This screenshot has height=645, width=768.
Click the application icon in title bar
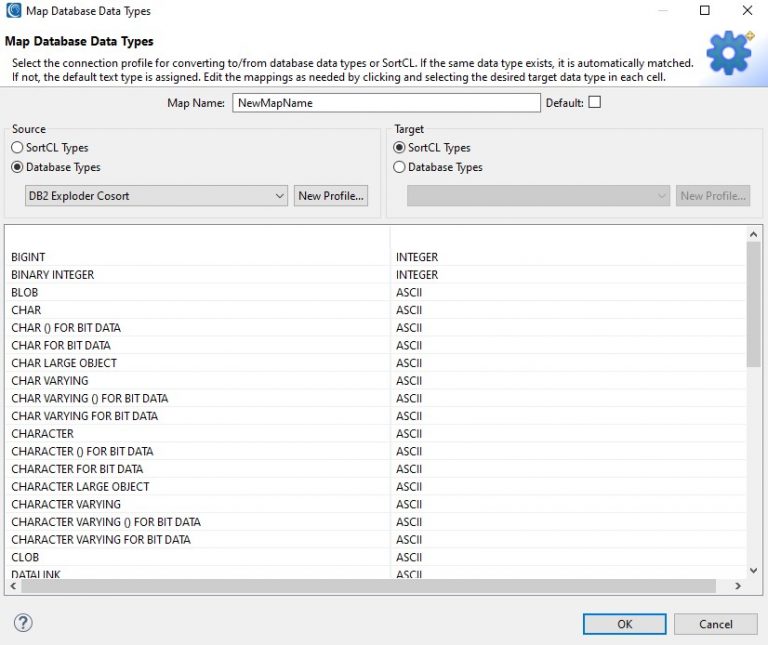(x=12, y=10)
